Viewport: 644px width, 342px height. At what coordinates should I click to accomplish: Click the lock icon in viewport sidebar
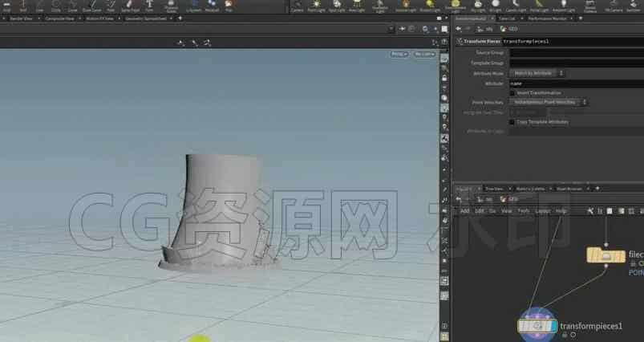(x=444, y=78)
